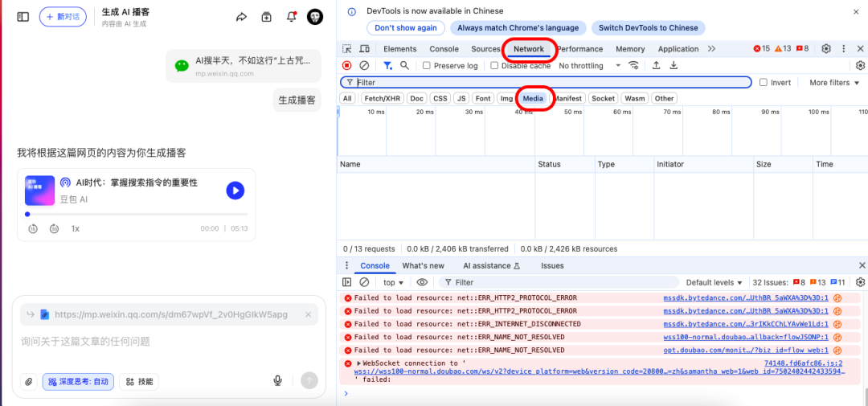Dismiss the DevTools language infobar
The height and width of the screenshot is (406, 868).
[857, 11]
